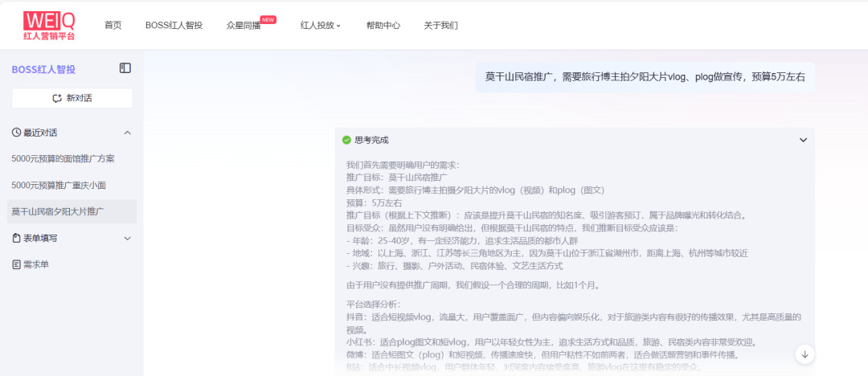Click the WEIQ platform logo
Viewport: 868px width, 376px height.
tap(49, 26)
